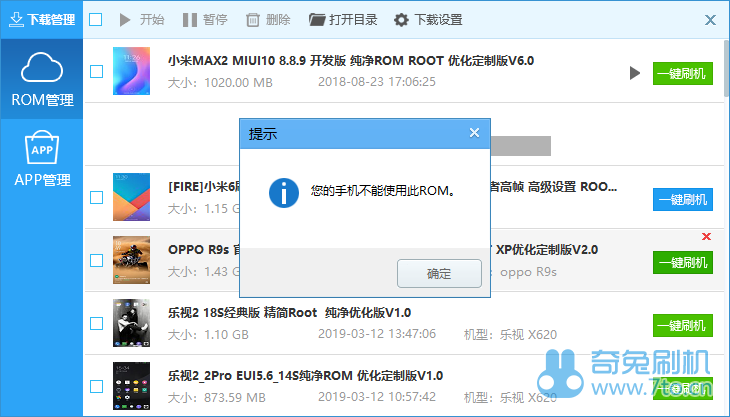Viewport: 730px width, 417px height.
Task: Check the [FIRE]小米6 ROM checkbox
Action: 96,197
